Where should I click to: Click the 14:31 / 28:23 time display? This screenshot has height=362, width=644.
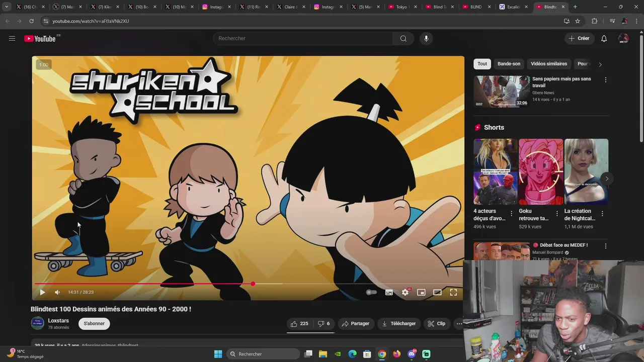pyautogui.click(x=80, y=292)
